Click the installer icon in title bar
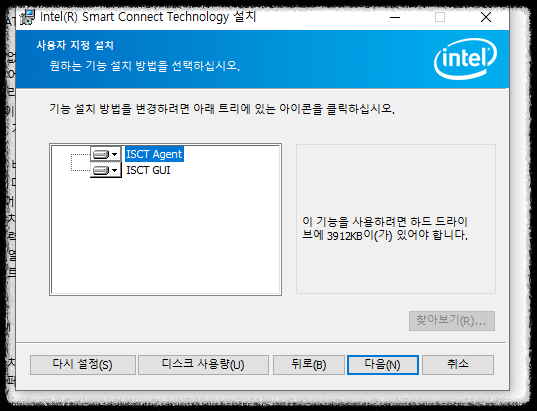The image size is (537, 411). [27, 17]
